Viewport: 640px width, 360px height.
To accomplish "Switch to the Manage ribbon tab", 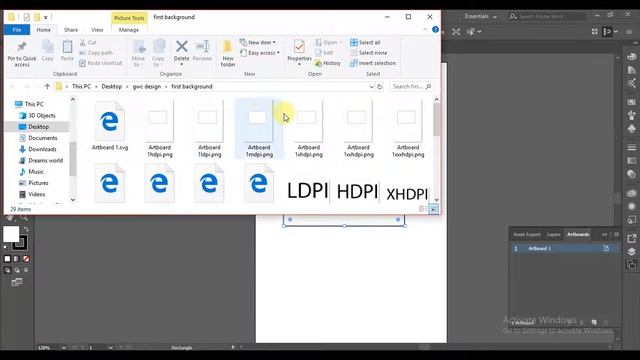I will pos(129,30).
